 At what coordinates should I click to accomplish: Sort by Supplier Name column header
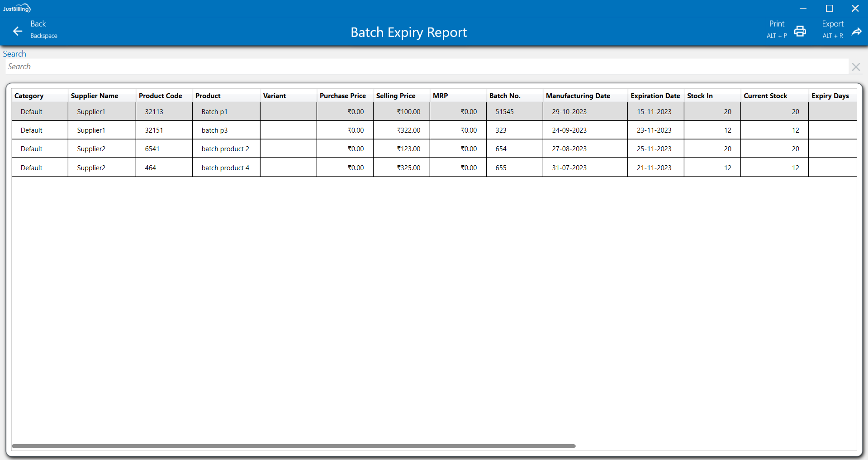(x=95, y=96)
